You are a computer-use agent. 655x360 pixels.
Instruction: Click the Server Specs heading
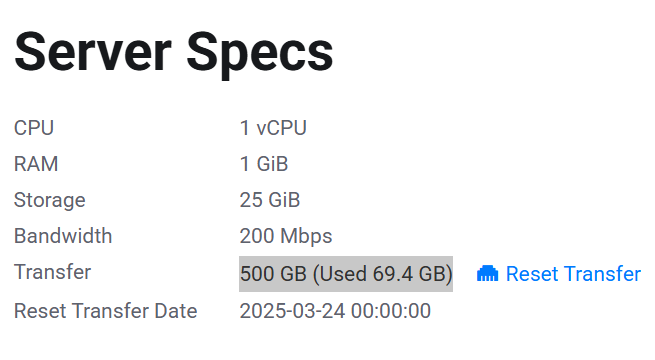click(x=174, y=53)
